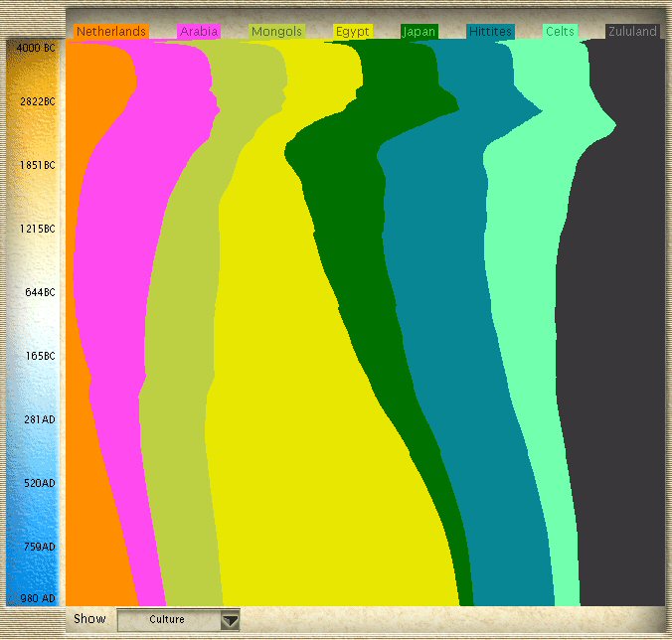Click the dropdown arrow beside Culture
Screen dimensions: 672x640
click(x=230, y=620)
